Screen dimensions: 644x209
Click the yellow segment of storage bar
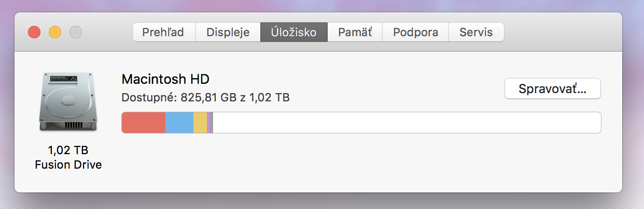click(200, 123)
